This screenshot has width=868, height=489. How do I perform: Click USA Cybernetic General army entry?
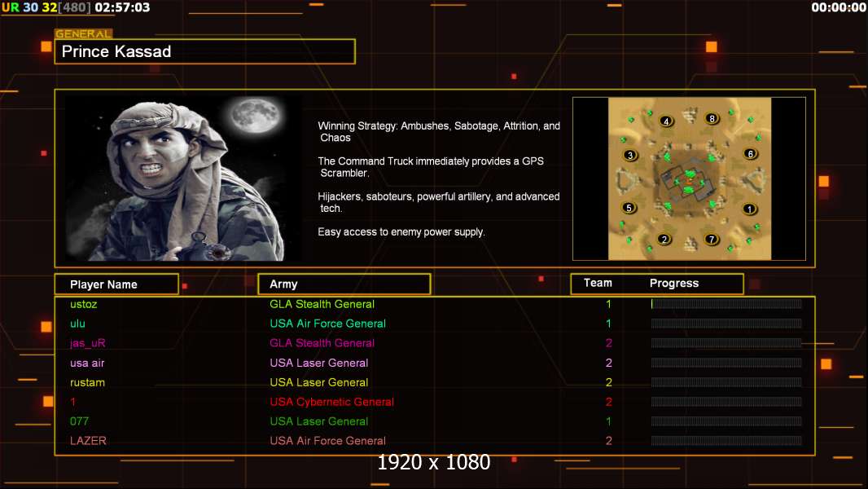pyautogui.click(x=331, y=402)
